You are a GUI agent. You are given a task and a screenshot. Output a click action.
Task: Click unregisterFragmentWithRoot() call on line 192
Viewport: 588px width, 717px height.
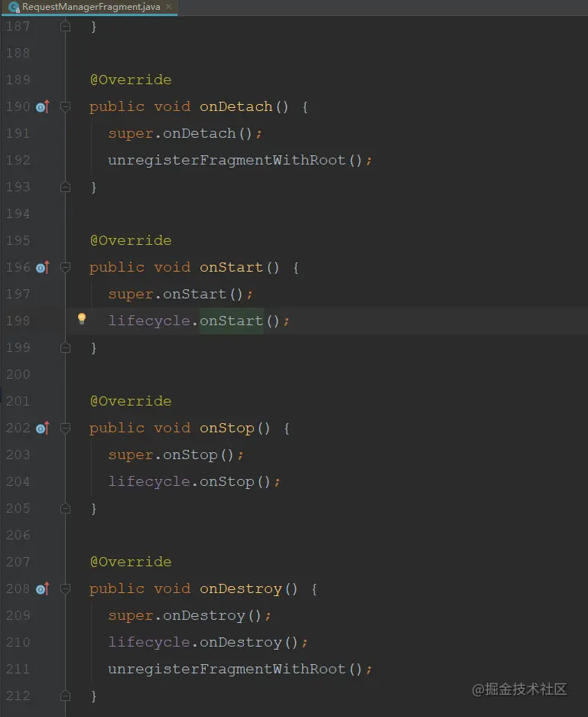(240, 160)
